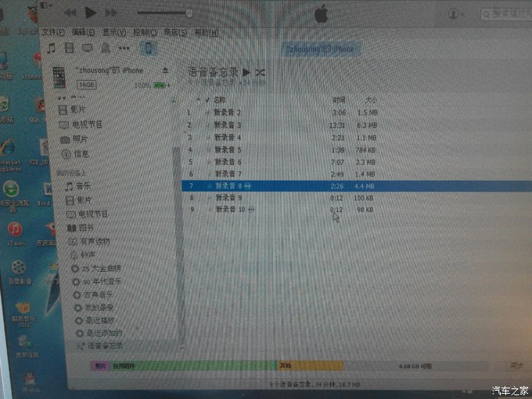The height and width of the screenshot is (399, 532).
Task: Sort by the 时间 column header
Action: click(x=339, y=100)
